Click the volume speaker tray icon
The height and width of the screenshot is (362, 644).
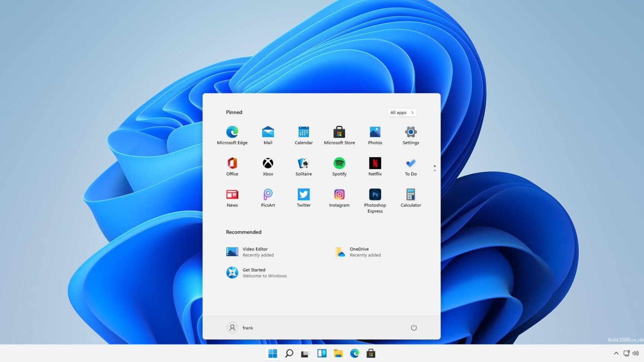[x=635, y=353]
